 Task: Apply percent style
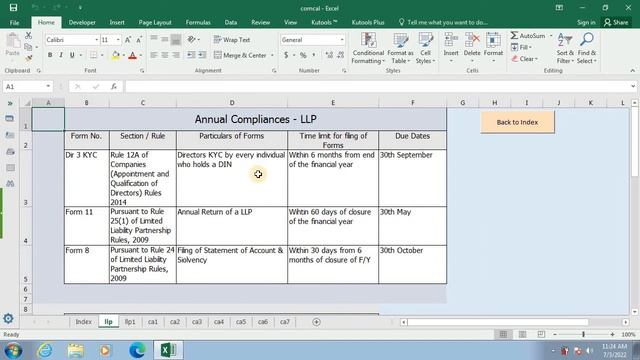(303, 55)
